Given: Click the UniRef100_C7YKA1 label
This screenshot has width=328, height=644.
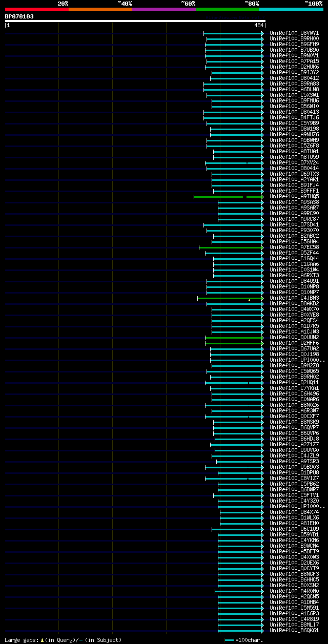Looking at the screenshot, I should tap(294, 388).
